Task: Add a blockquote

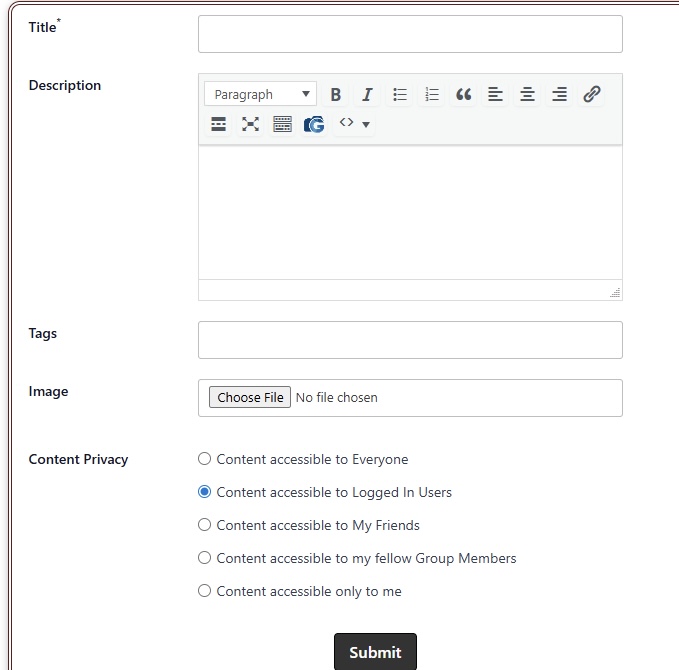Action: coord(463,94)
